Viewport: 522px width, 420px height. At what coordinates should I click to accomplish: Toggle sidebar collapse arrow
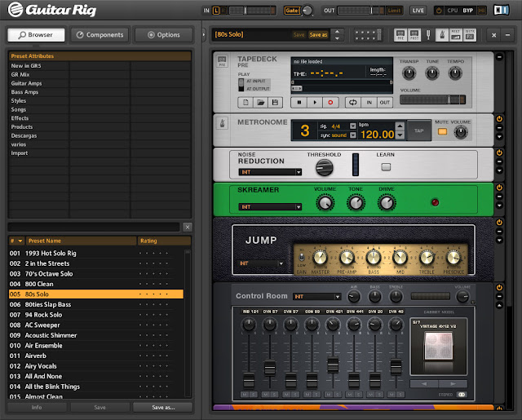point(204,34)
